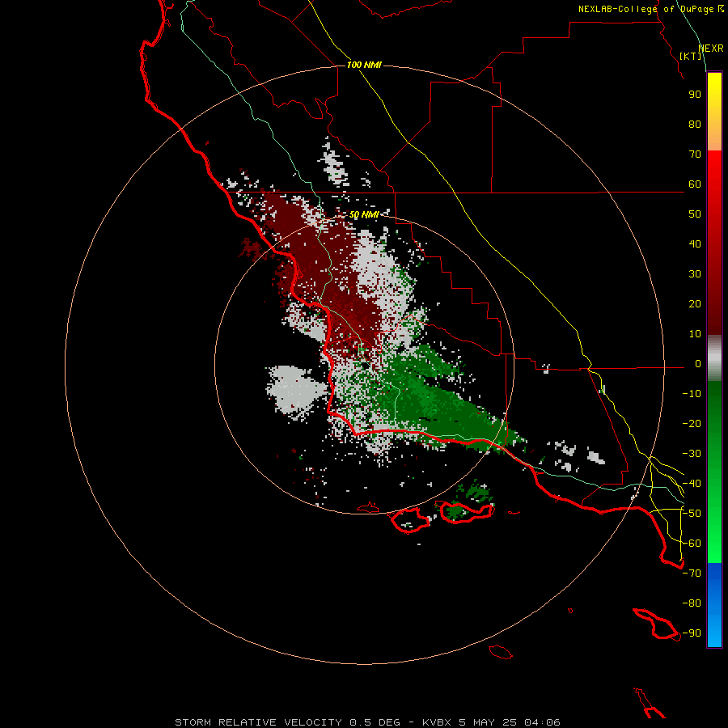The width and height of the screenshot is (728, 728).
Task: Click the positive 90 scale value
Action: tap(695, 95)
